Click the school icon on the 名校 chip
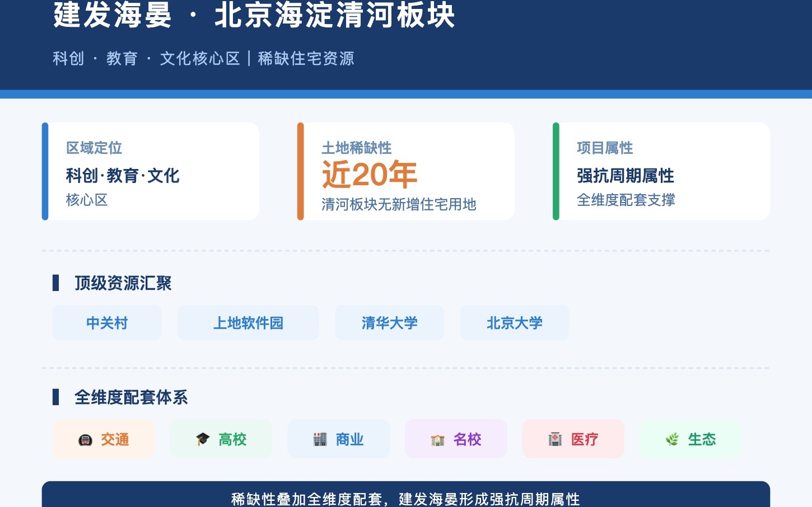Image resolution: width=812 pixels, height=507 pixels. pyautogui.click(x=437, y=440)
